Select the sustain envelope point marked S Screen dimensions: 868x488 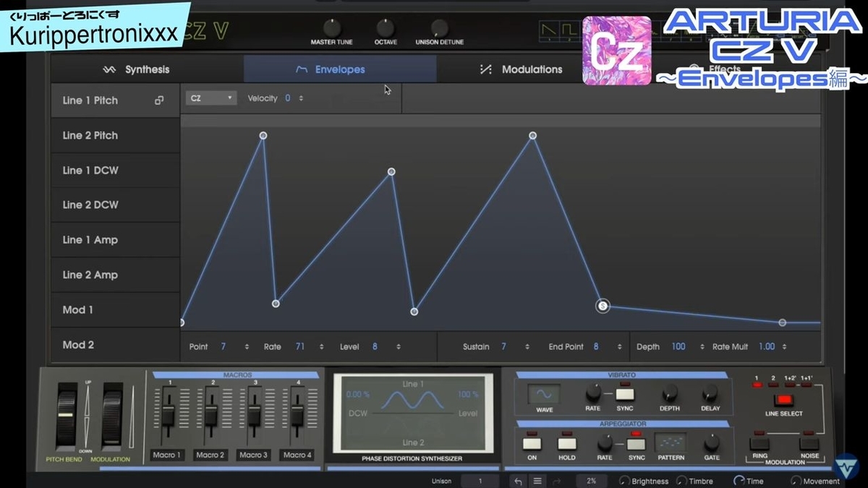pyautogui.click(x=603, y=306)
